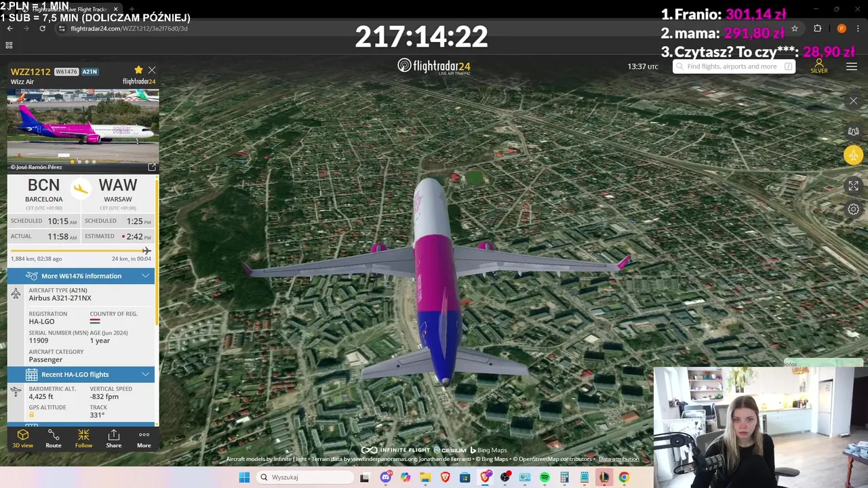Bookmark this page with the star
The height and width of the screenshot is (488, 868).
click(795, 28)
